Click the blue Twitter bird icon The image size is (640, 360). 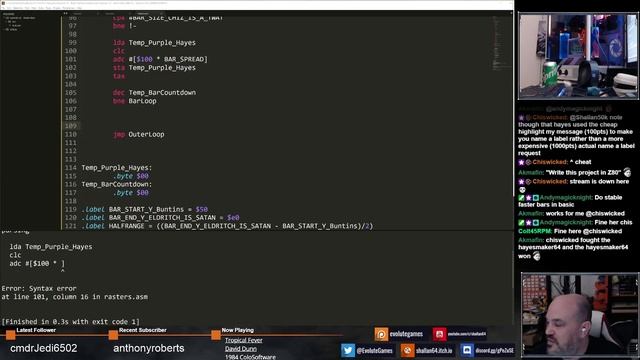coord(348,350)
